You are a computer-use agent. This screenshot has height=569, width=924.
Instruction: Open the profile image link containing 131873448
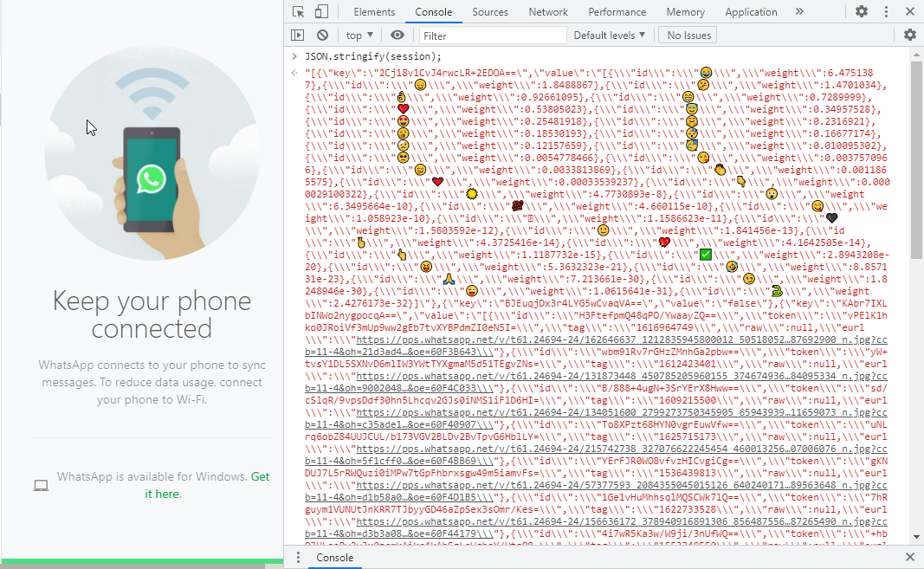(x=596, y=382)
